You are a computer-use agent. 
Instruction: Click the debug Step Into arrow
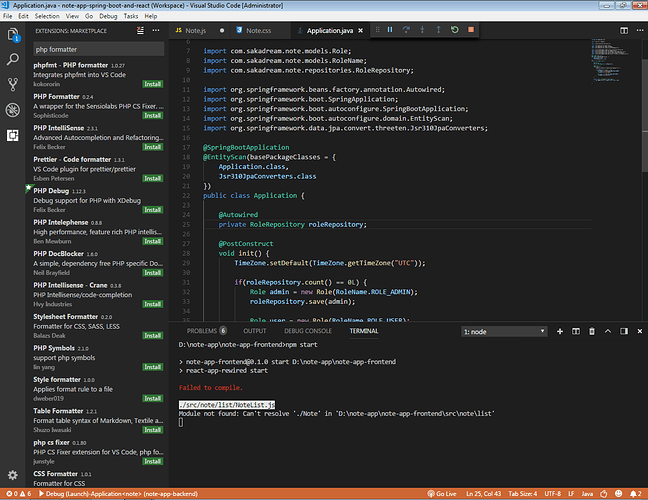pyautogui.click(x=422, y=30)
